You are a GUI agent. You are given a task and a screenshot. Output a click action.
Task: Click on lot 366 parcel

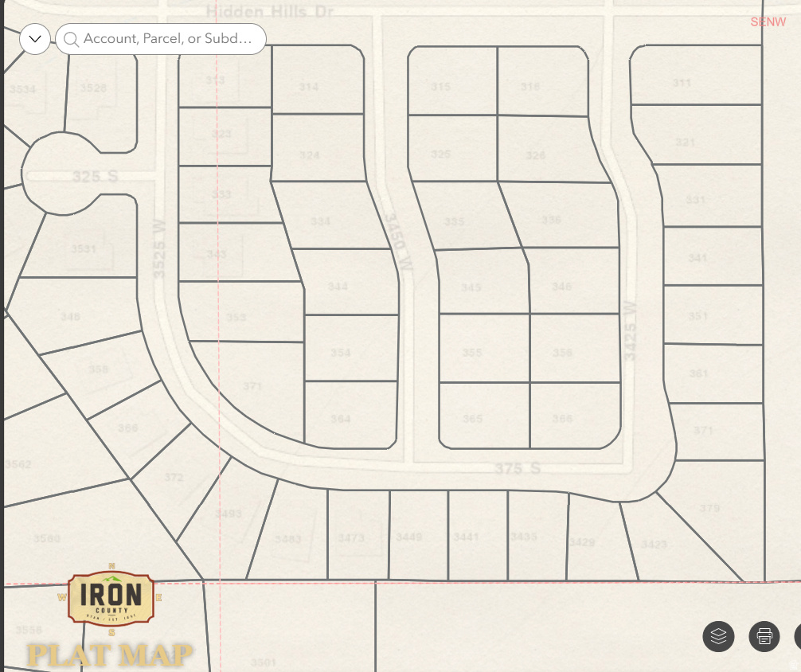(x=562, y=419)
